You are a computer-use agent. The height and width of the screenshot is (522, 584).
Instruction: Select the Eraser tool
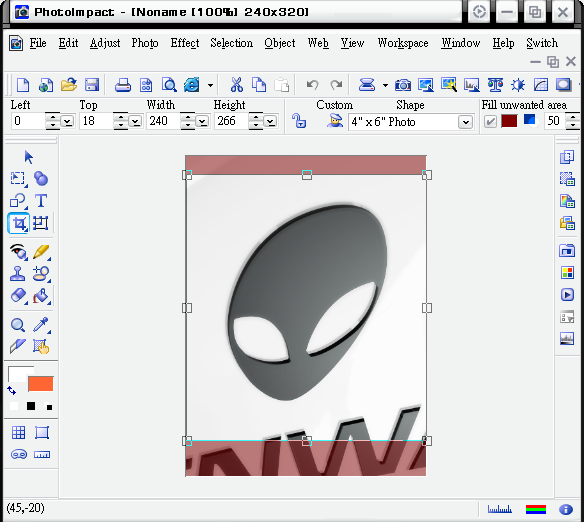18,296
